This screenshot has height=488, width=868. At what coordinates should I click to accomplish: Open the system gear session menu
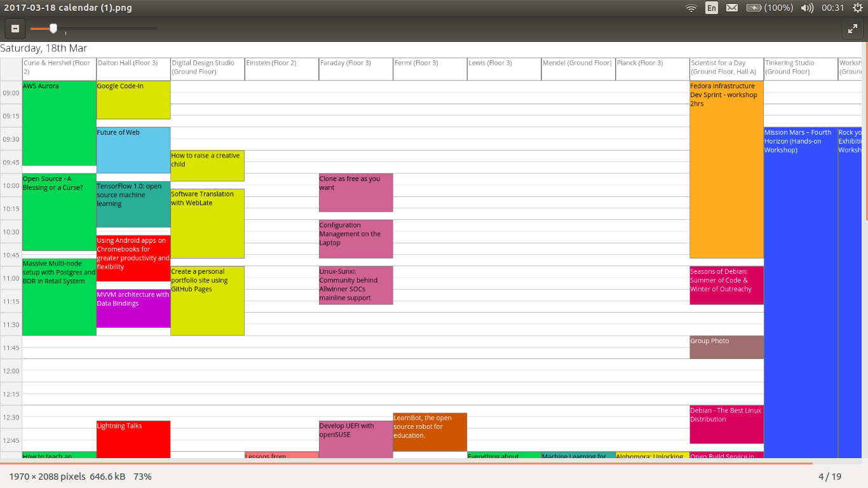tap(858, 8)
